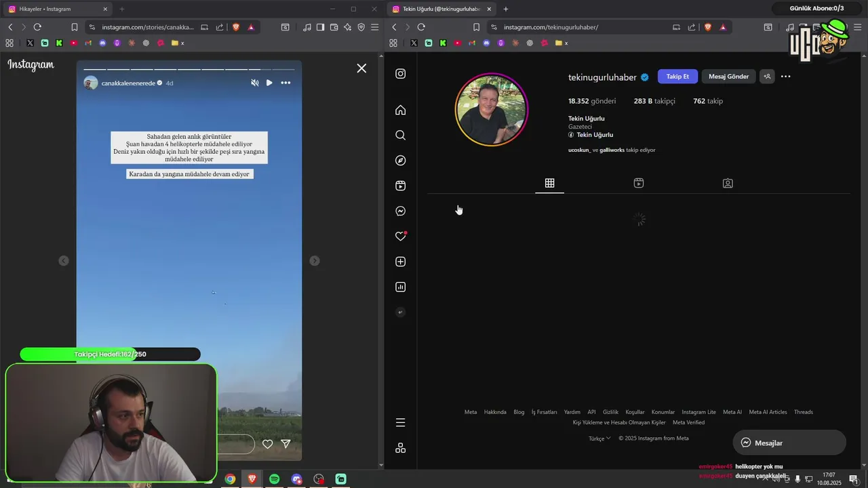Open canakkalenenerede story author link
This screenshot has height=488, width=868.
tap(128, 83)
